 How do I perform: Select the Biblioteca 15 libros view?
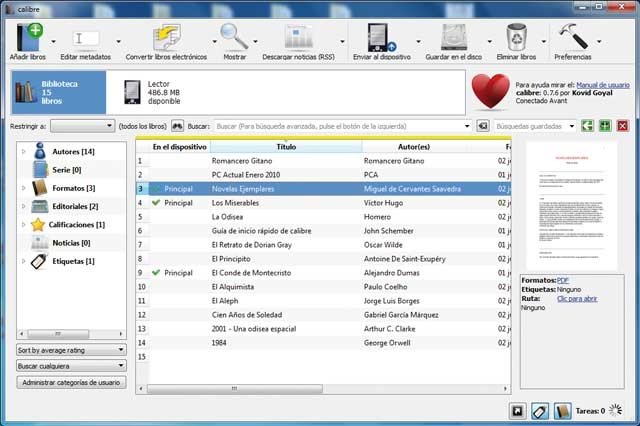point(59,92)
